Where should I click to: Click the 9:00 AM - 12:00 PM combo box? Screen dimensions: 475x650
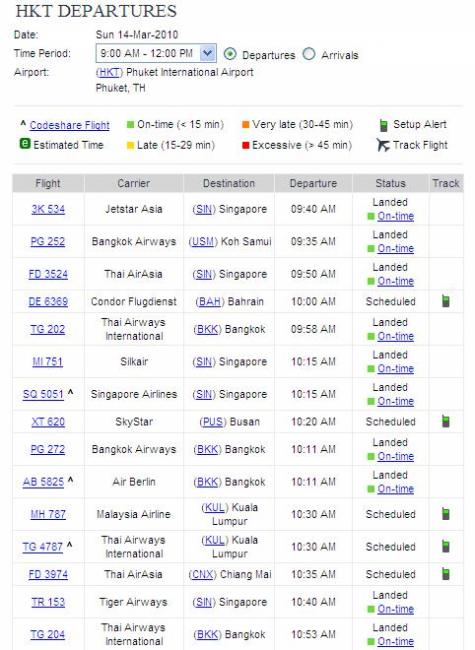[156, 53]
